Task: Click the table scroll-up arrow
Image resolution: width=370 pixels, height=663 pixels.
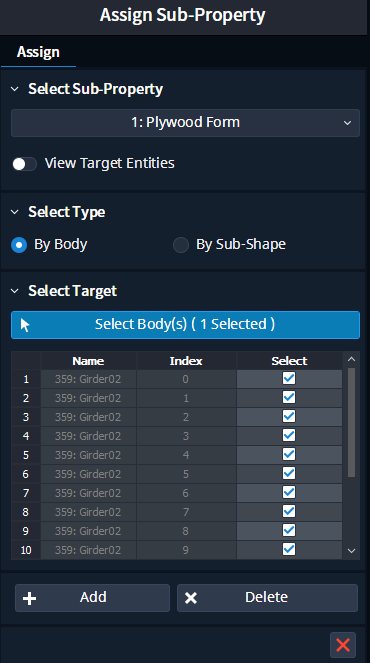Action: 351,359
